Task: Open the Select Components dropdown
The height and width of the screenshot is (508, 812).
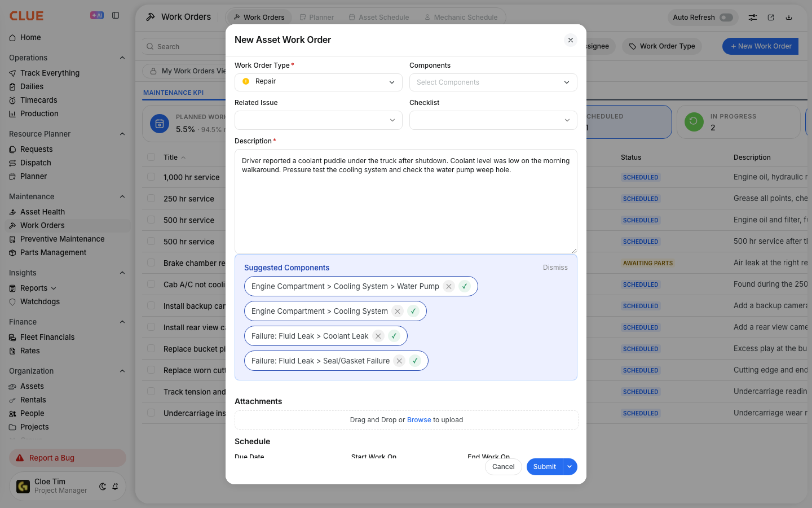Action: click(493, 82)
